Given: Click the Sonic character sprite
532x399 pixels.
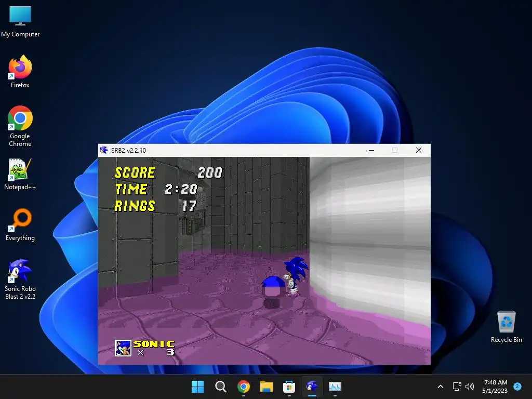Looking at the screenshot, I should coord(295,276).
